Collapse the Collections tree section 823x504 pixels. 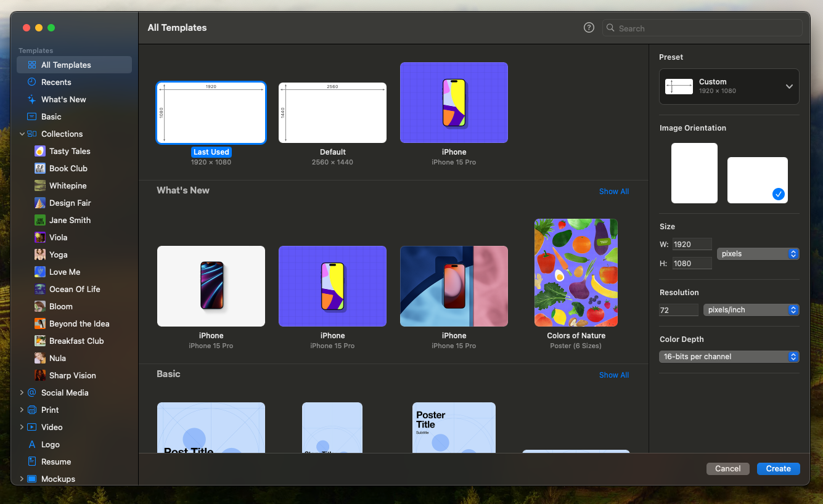click(x=22, y=134)
